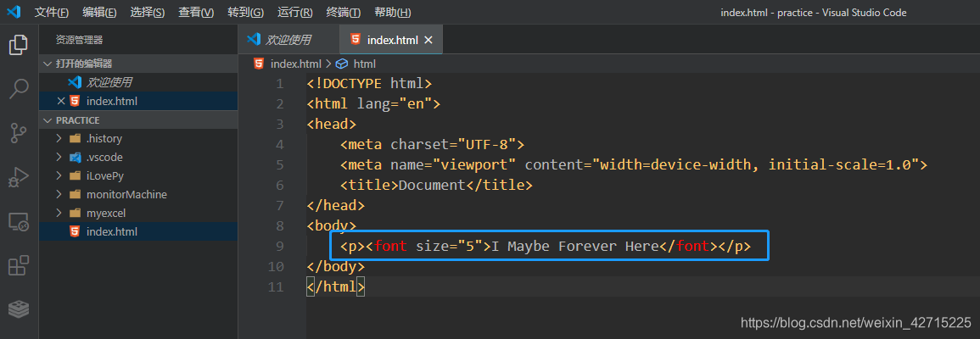980x339 pixels.
Task: Open the 帮助(H) menu
Action: pyautogui.click(x=393, y=13)
